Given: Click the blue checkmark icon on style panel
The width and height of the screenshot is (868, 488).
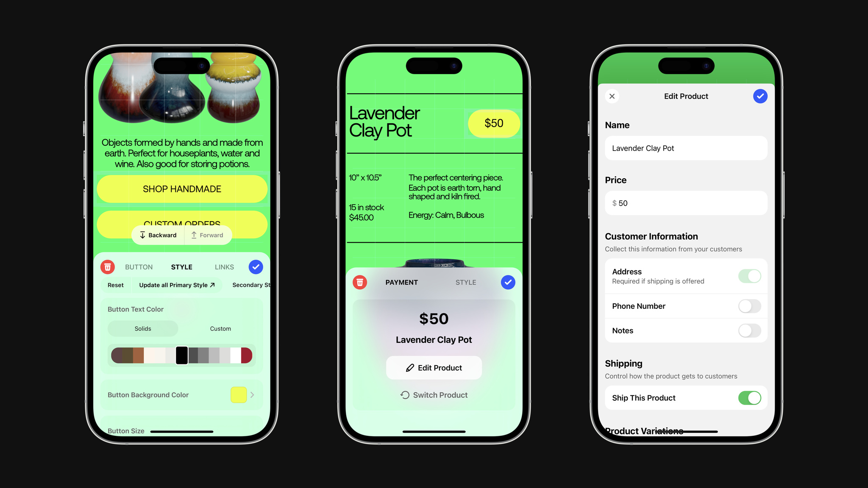Looking at the screenshot, I should 255,267.
